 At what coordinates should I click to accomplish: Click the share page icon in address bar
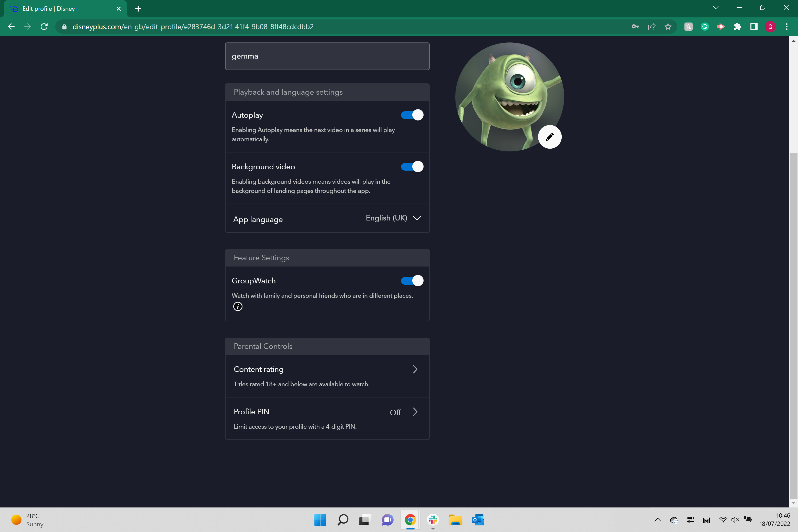[x=651, y=26]
